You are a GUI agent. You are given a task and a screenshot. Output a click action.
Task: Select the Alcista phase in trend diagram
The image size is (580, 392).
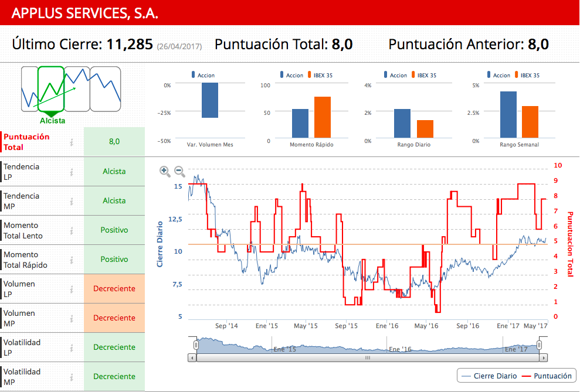point(51,89)
